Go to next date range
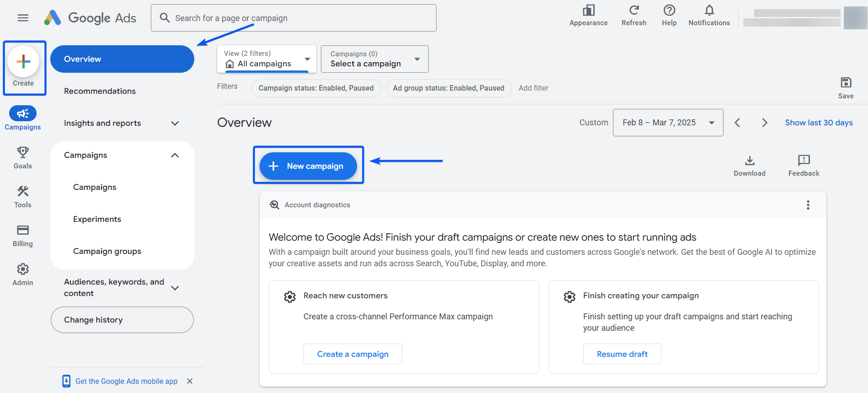The height and width of the screenshot is (393, 868). [764, 123]
